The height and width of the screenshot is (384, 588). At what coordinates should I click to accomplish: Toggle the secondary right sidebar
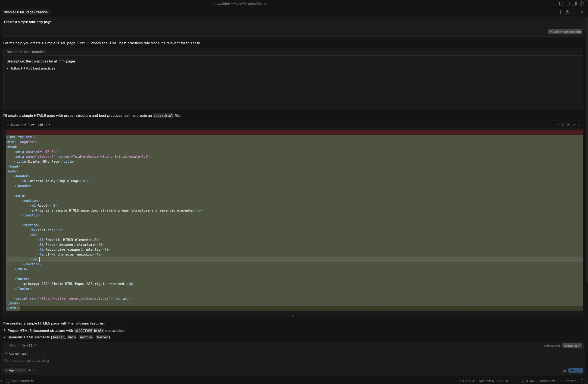[x=574, y=4]
